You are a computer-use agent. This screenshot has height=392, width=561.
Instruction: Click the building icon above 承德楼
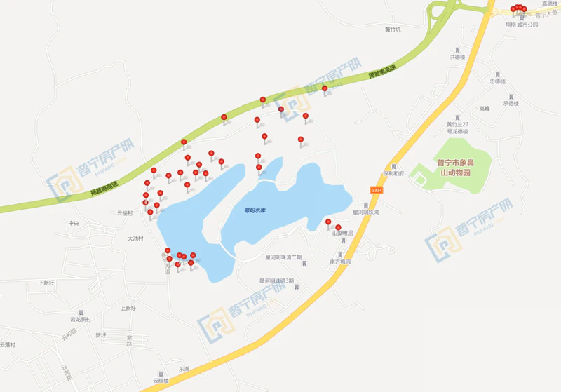click(511, 97)
